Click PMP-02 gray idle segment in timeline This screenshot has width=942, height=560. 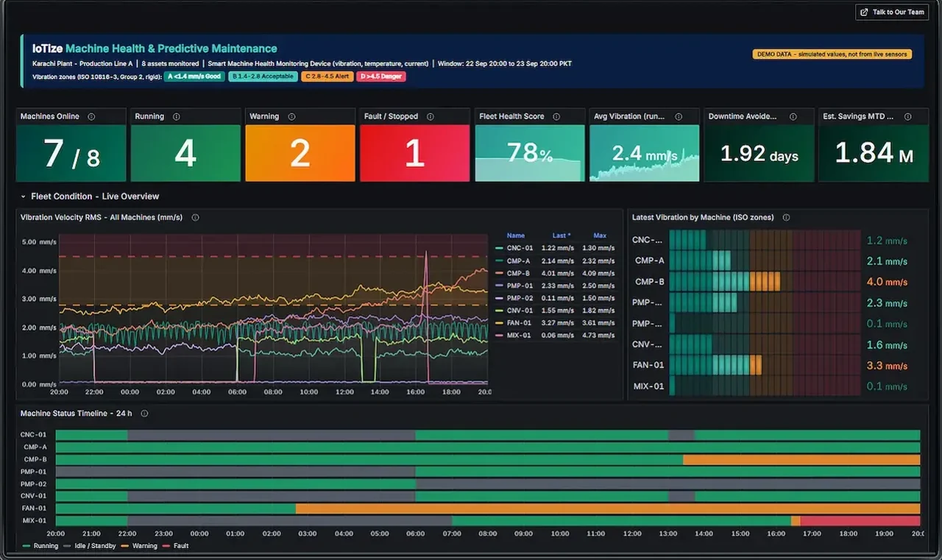point(668,484)
